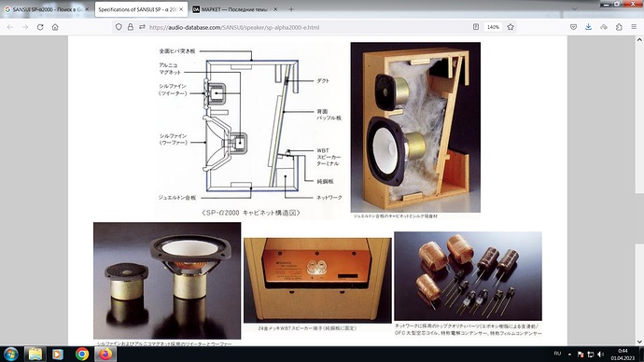
Task: Expand the list all tabs dropdown arrow
Action: point(574,9)
